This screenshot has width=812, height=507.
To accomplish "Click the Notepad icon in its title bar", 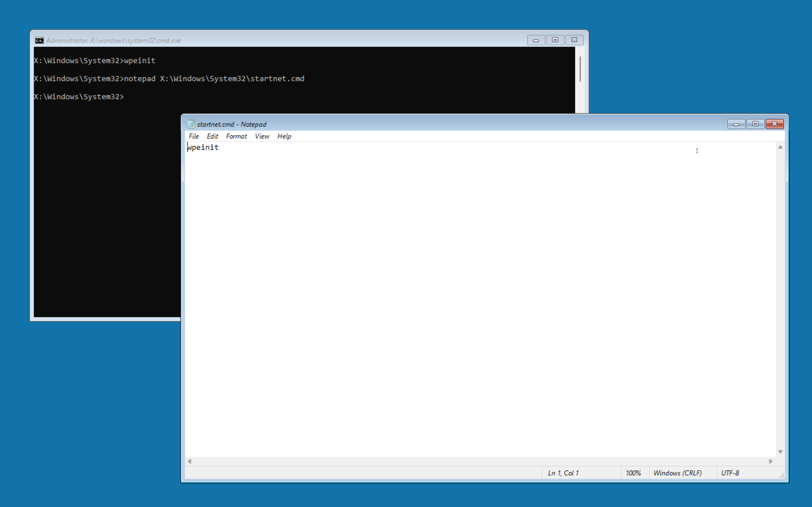I will point(191,124).
